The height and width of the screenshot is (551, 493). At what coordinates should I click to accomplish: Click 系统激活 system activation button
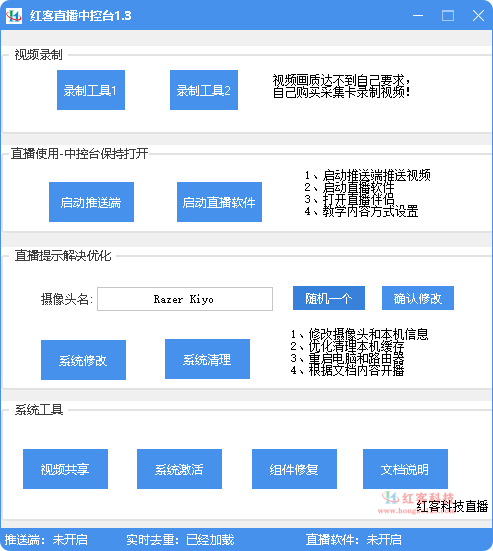pyautogui.click(x=179, y=469)
